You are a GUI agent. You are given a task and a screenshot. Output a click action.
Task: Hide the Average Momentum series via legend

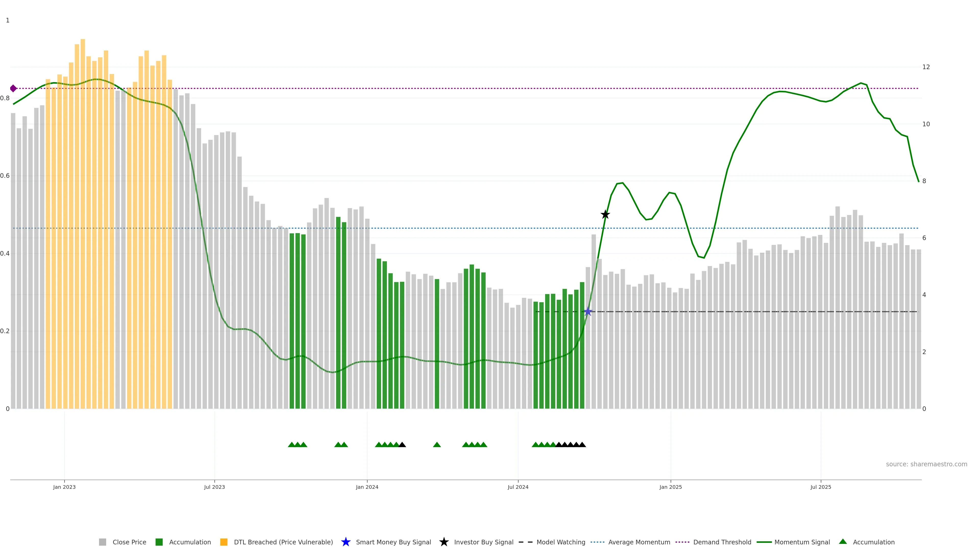pyautogui.click(x=639, y=542)
